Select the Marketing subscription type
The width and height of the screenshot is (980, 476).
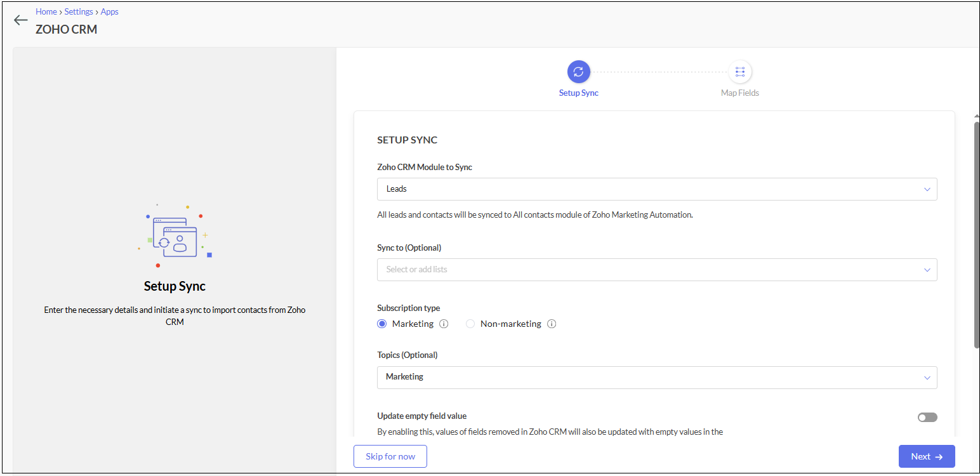point(382,324)
